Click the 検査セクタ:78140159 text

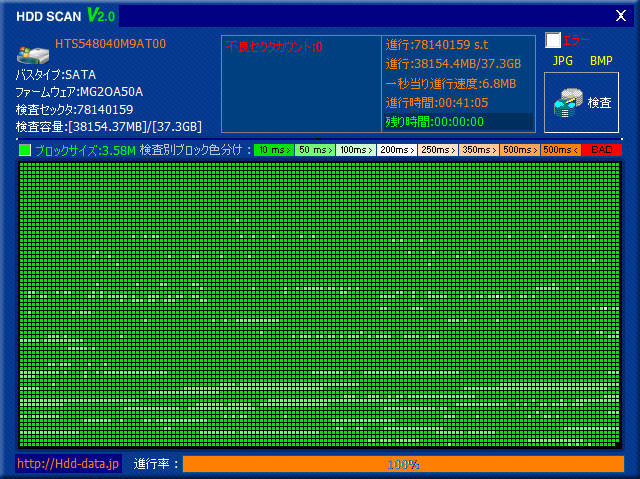(x=74, y=109)
